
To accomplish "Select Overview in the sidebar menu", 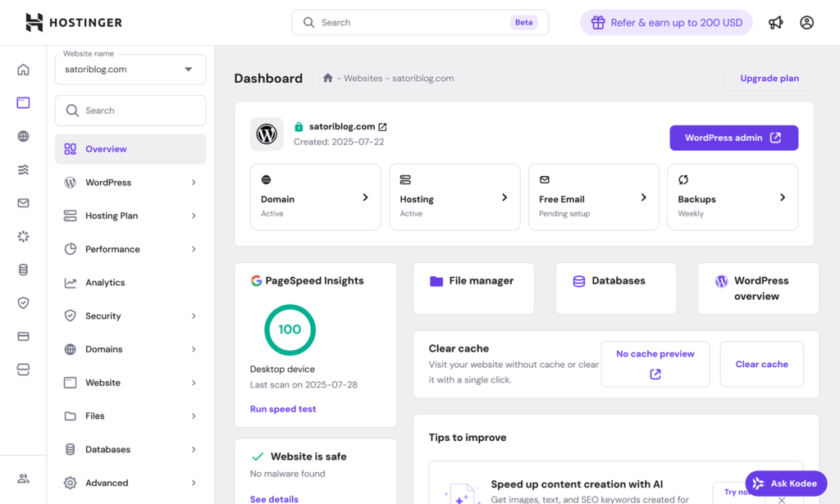I will (130, 148).
